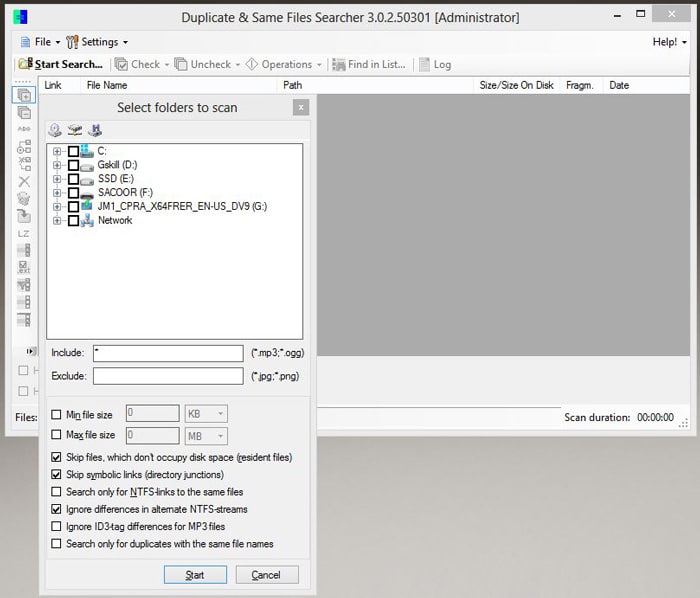Click the Operations toolbar icon
700x598 pixels.
point(252,64)
